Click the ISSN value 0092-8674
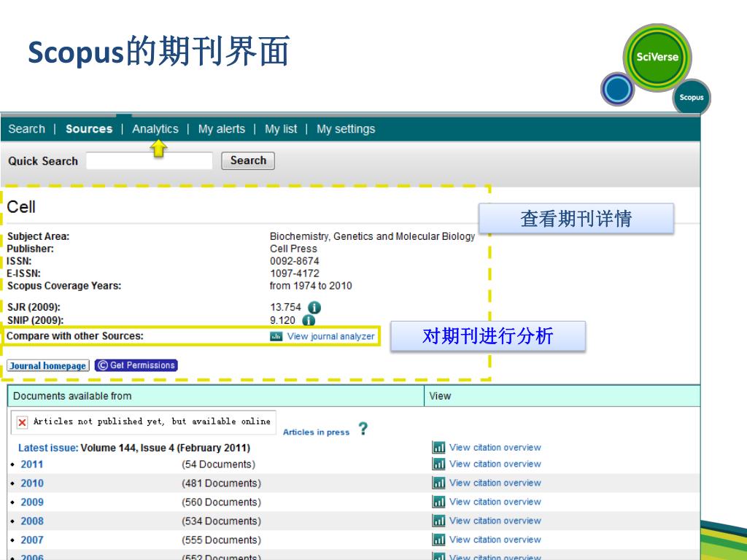The height and width of the screenshot is (560, 747). pyautogui.click(x=295, y=261)
